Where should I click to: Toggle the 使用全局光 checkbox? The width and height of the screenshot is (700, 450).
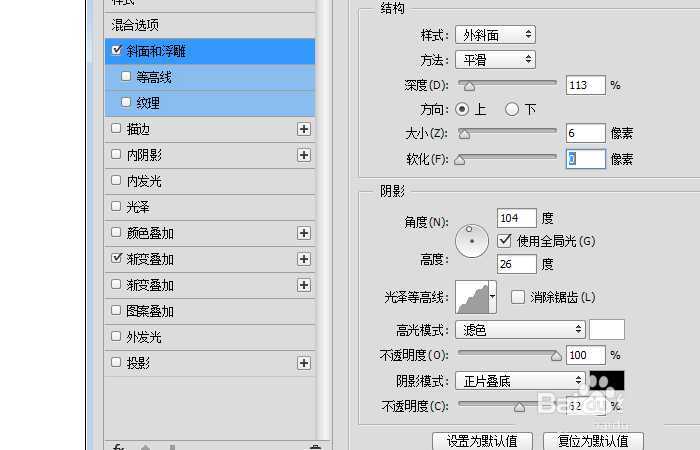[x=505, y=241]
